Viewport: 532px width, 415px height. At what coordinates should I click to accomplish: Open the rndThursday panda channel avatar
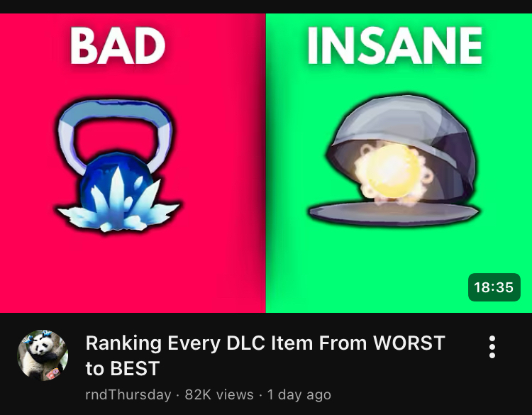[43, 355]
